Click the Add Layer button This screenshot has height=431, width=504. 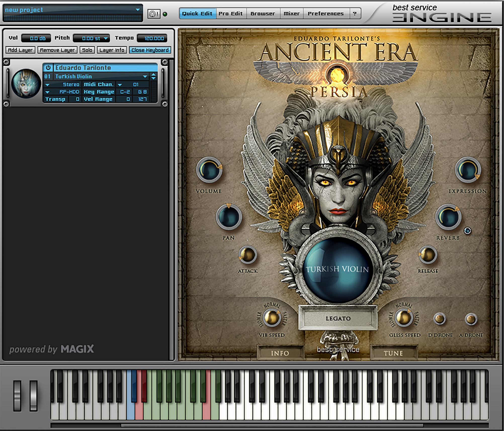click(20, 50)
